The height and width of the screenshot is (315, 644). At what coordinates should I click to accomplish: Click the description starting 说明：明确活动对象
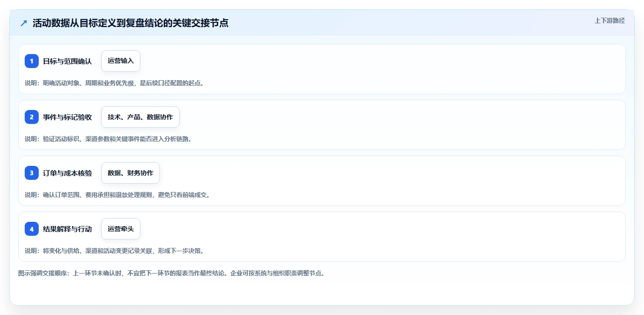[115, 83]
